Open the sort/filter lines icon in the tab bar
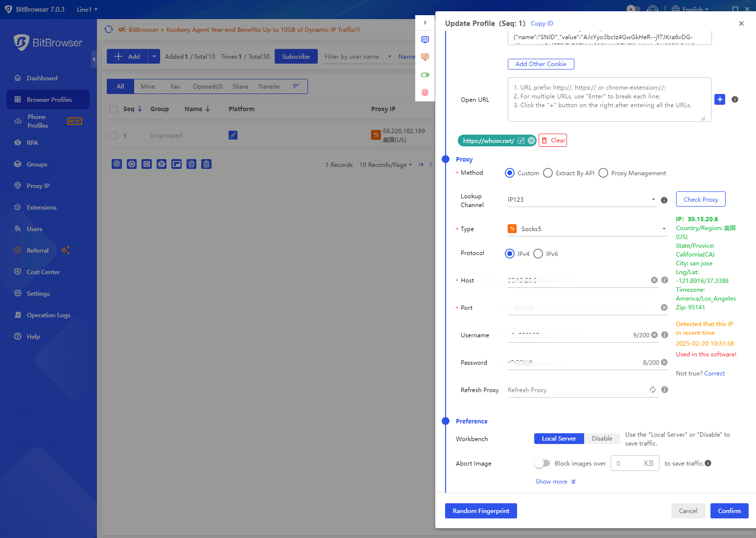Image resolution: width=756 pixels, height=538 pixels. tap(296, 86)
